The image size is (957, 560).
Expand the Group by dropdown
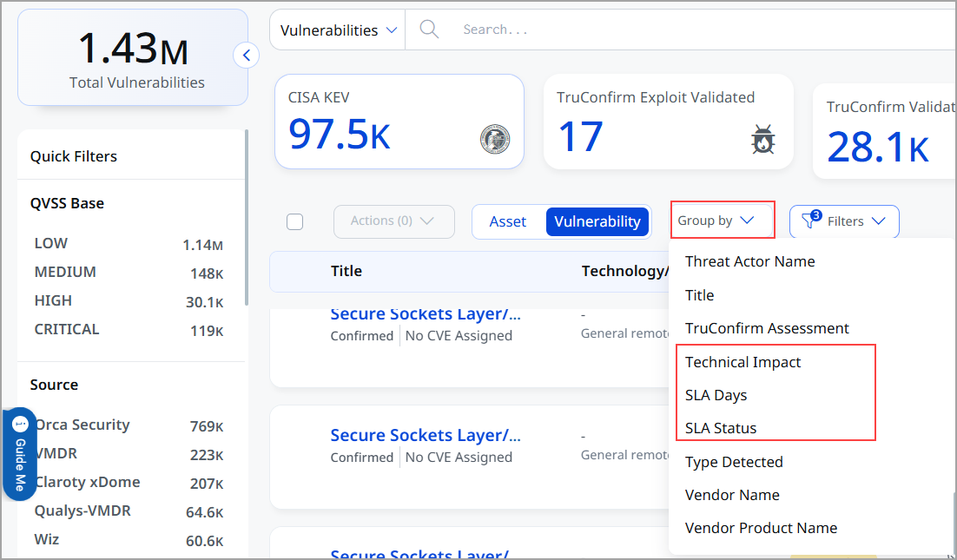722,221
